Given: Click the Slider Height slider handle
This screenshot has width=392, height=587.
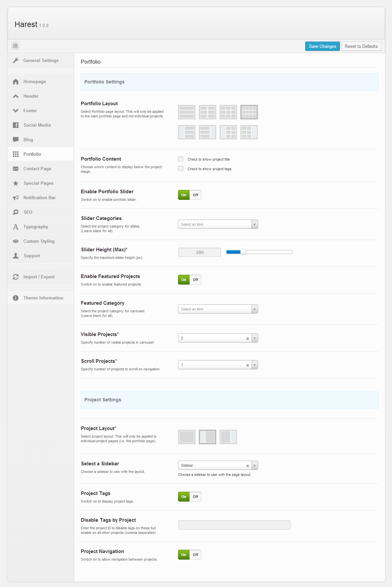Looking at the screenshot, I should (243, 252).
